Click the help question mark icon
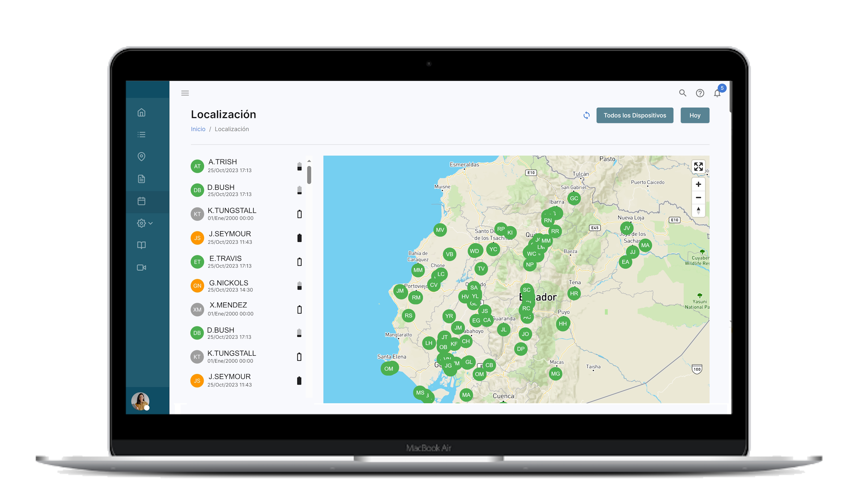Image resolution: width=868 pixels, height=488 pixels. (700, 93)
